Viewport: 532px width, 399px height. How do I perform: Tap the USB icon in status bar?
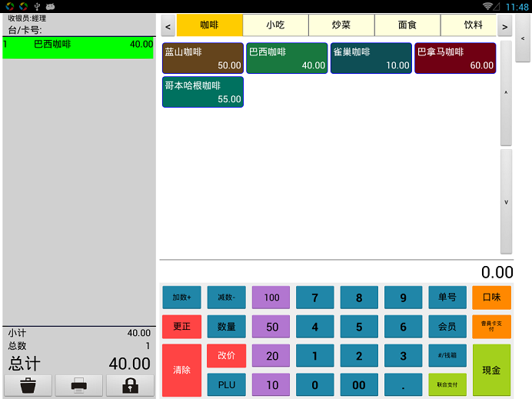(36, 6)
